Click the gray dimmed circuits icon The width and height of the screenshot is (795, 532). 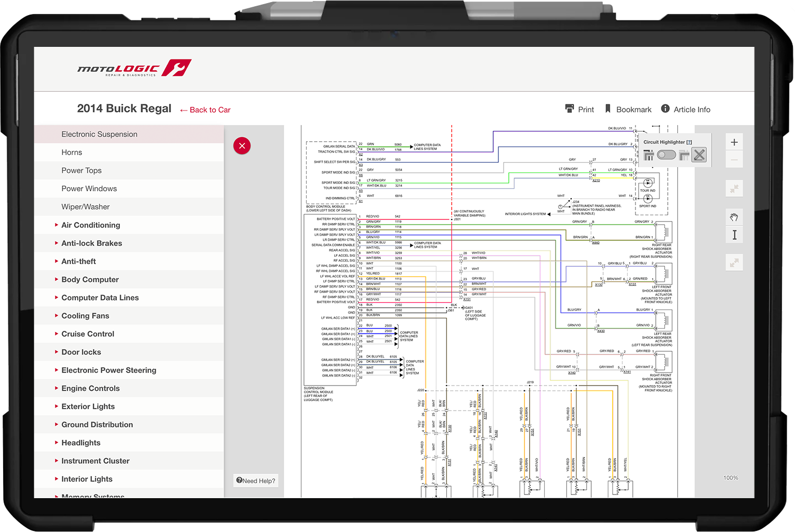tap(684, 155)
